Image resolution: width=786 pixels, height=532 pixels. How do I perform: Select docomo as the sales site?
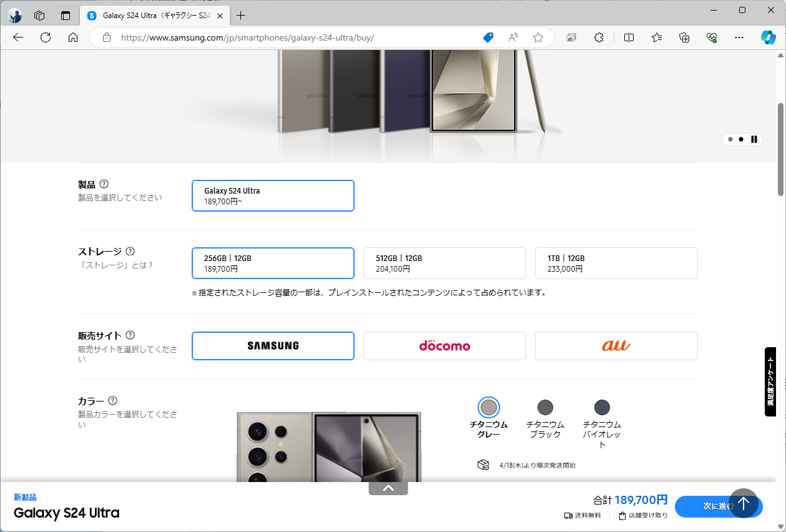pyautogui.click(x=445, y=346)
